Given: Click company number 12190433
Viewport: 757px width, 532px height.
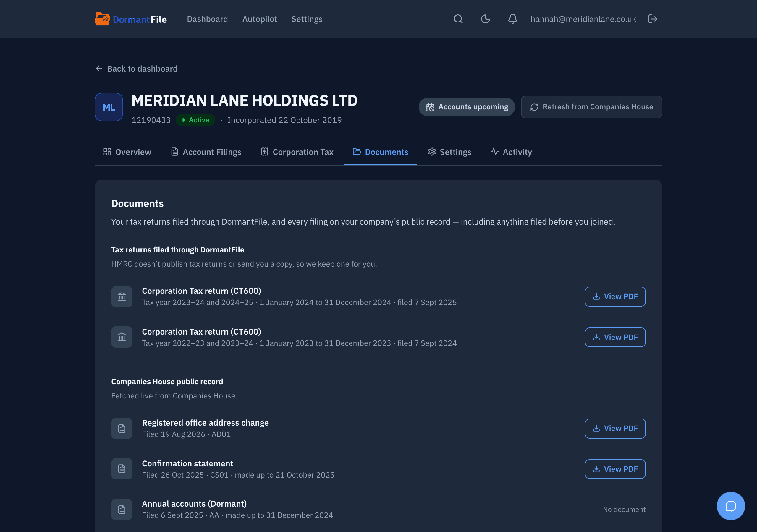Looking at the screenshot, I should point(151,120).
